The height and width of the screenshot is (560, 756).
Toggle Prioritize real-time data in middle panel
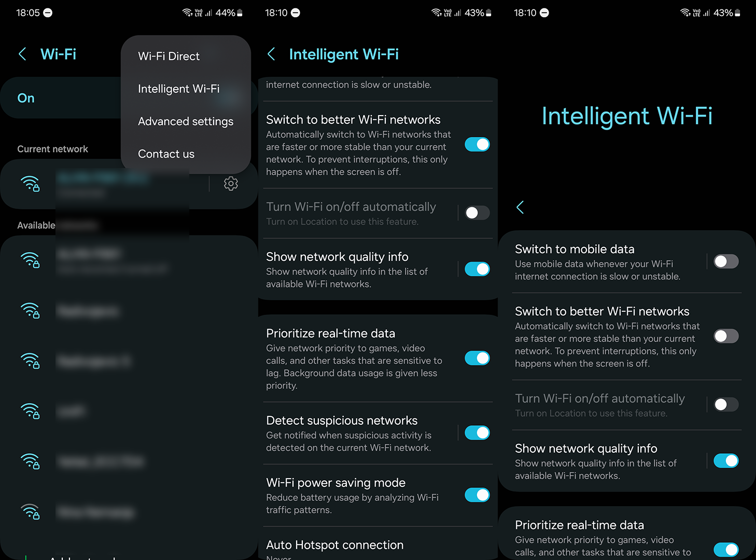[477, 358]
